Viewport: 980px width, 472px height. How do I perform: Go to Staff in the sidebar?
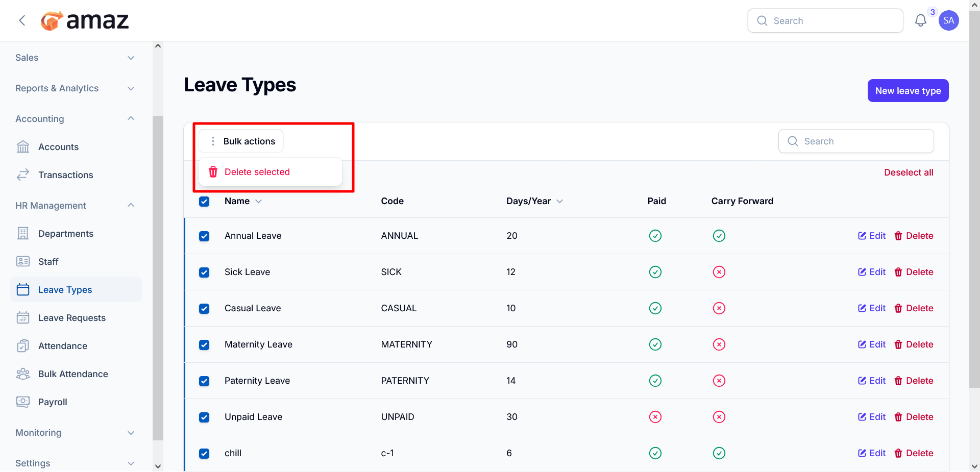[x=48, y=262]
